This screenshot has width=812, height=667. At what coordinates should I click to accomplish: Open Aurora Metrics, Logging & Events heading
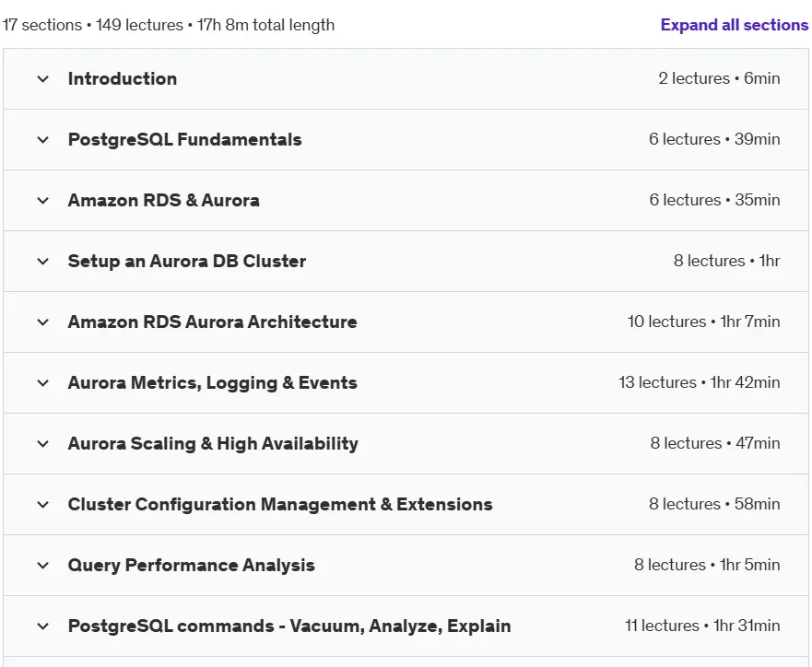(213, 383)
